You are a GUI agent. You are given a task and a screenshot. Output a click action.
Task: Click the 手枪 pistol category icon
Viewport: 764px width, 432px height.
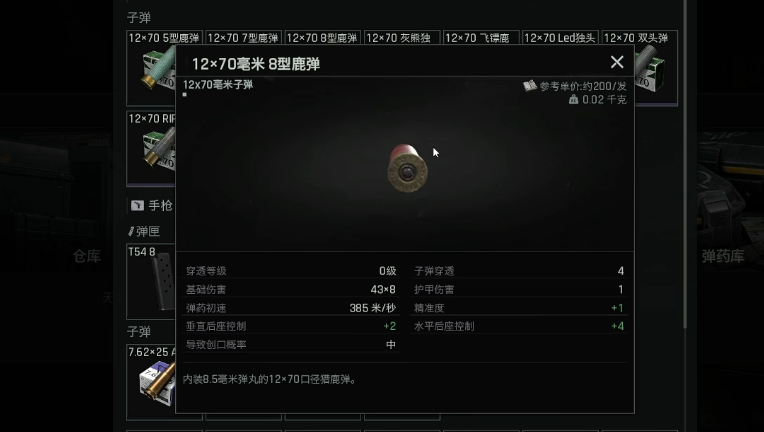[x=137, y=206]
